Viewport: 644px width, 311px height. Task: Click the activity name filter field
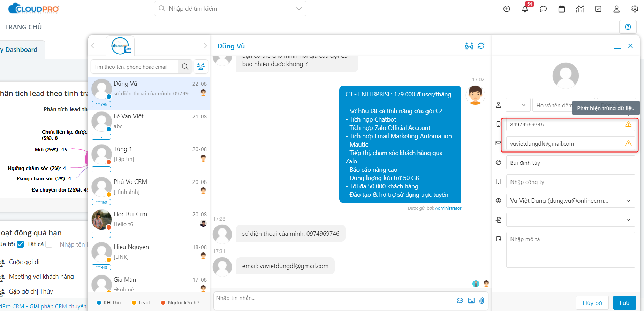click(72, 244)
